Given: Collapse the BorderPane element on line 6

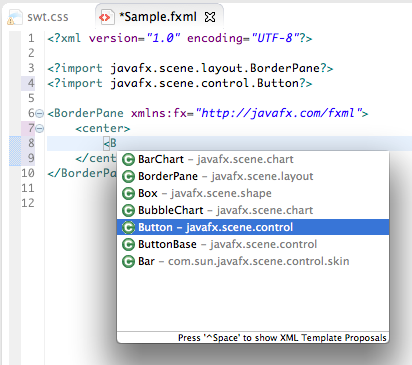Looking at the screenshot, I should pos(39,114).
